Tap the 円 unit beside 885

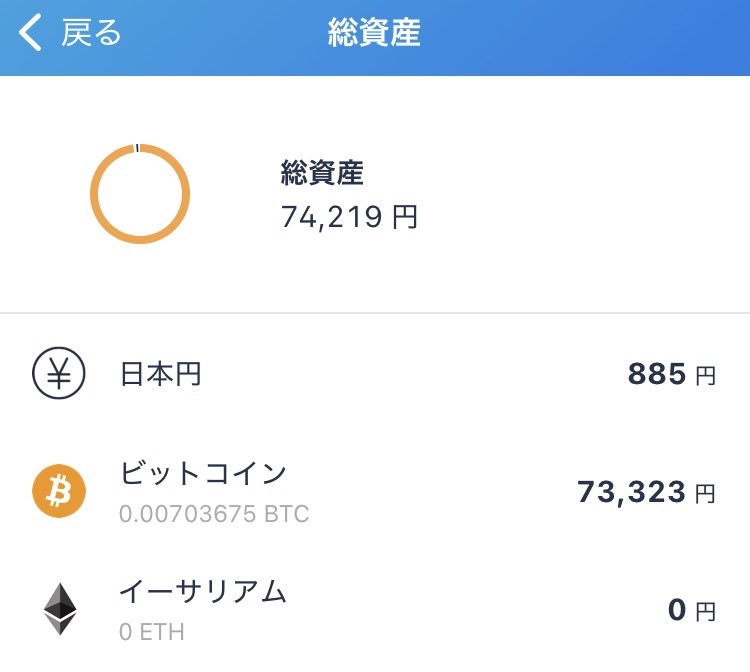pyautogui.click(x=705, y=377)
